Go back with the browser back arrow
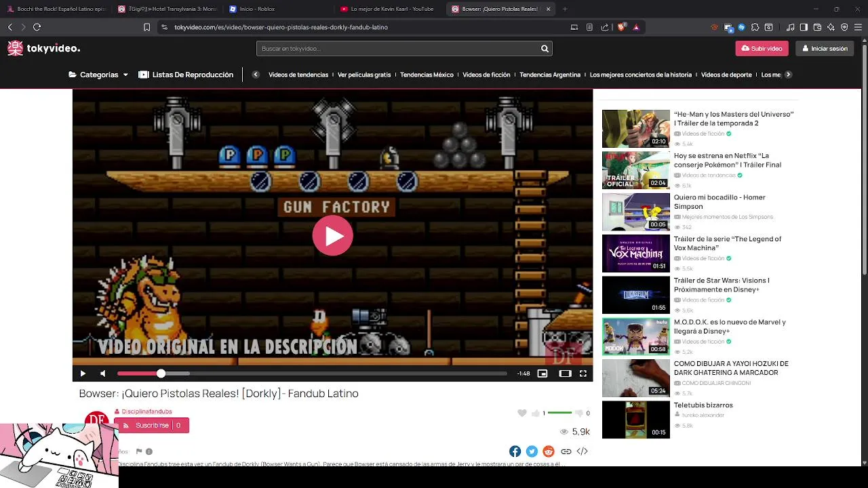The height and width of the screenshot is (488, 868). point(10,27)
